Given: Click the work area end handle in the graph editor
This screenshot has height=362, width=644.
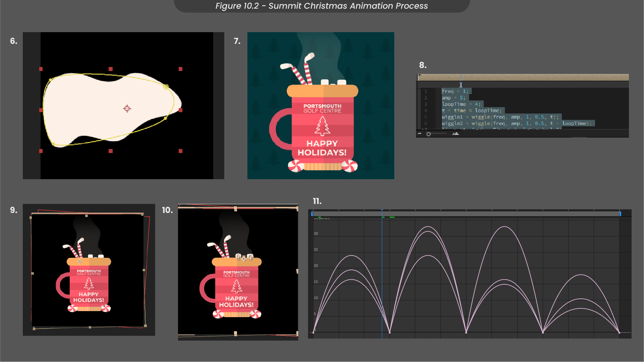Looking at the screenshot, I should [620, 214].
